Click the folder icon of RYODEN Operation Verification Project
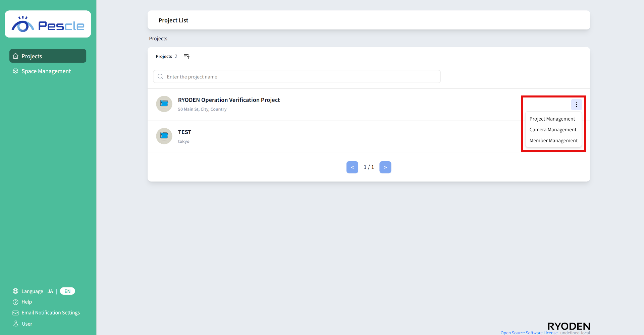Screen dimensions: 644x335 click(x=164, y=104)
